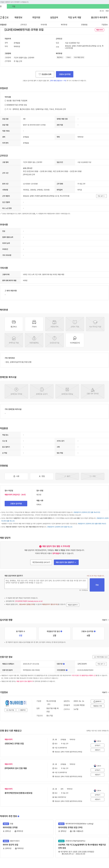Click the 관심정보 등록 heart button
Viewport: 109px width, 868px height.
click(x=45, y=74)
